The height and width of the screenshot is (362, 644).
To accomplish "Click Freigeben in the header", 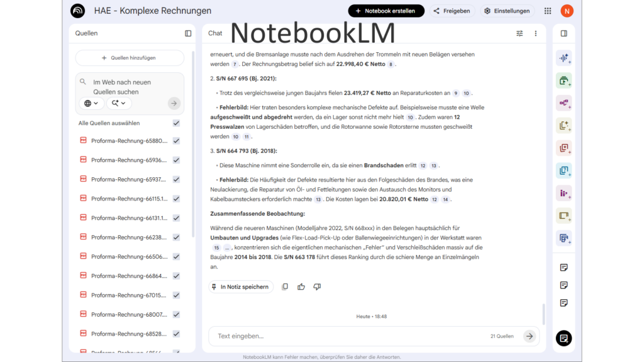I will (452, 10).
